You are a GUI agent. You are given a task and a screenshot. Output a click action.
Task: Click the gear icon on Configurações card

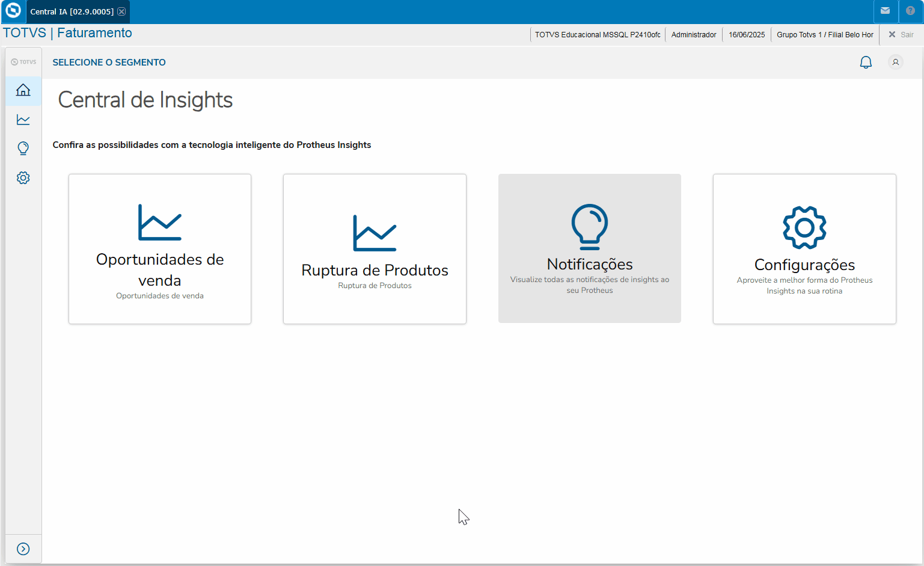point(804,227)
